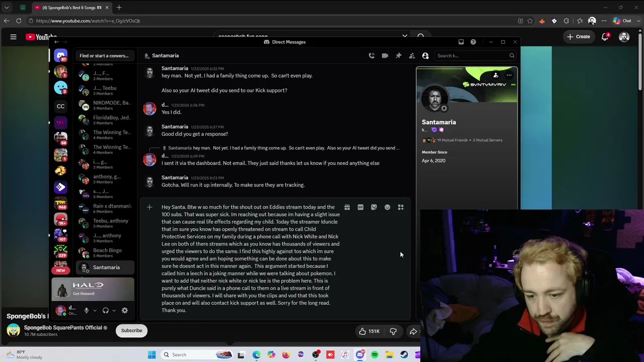Open the server with 229 badge
Image resolution: width=644 pixels, height=362 pixels.
(60, 251)
